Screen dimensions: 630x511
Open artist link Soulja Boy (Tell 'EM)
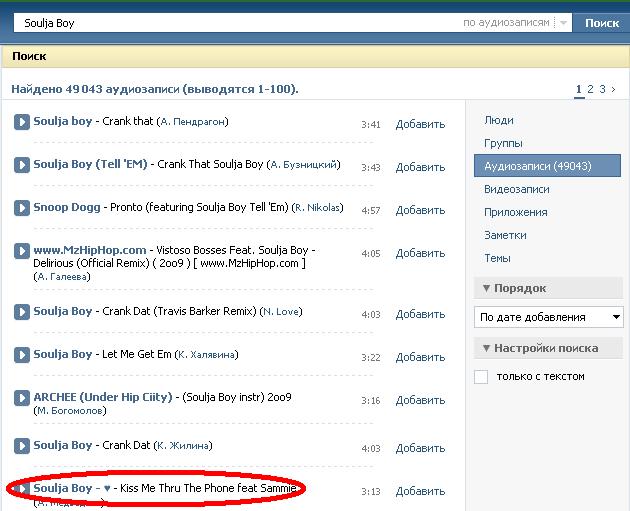pyautogui.click(x=90, y=164)
